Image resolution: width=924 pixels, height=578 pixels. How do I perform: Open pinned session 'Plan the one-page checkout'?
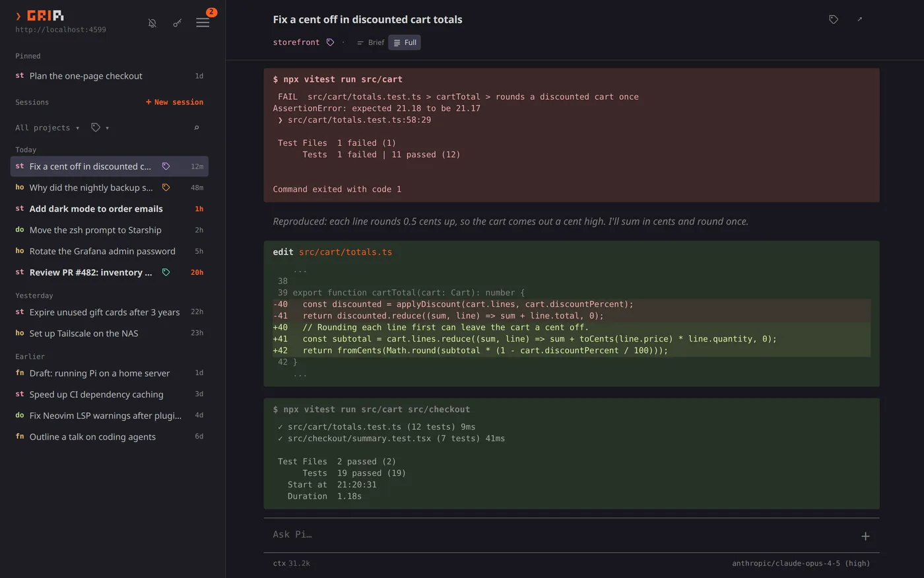click(x=110, y=76)
